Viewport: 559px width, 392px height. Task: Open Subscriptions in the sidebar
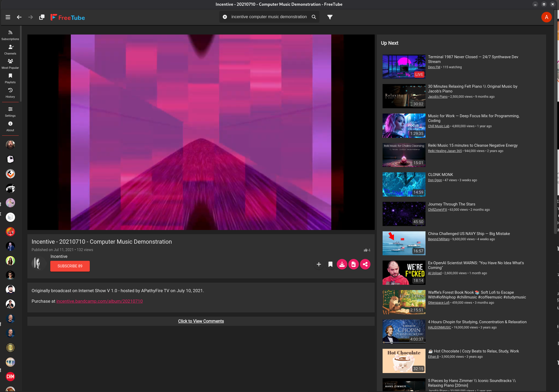pyautogui.click(x=10, y=35)
